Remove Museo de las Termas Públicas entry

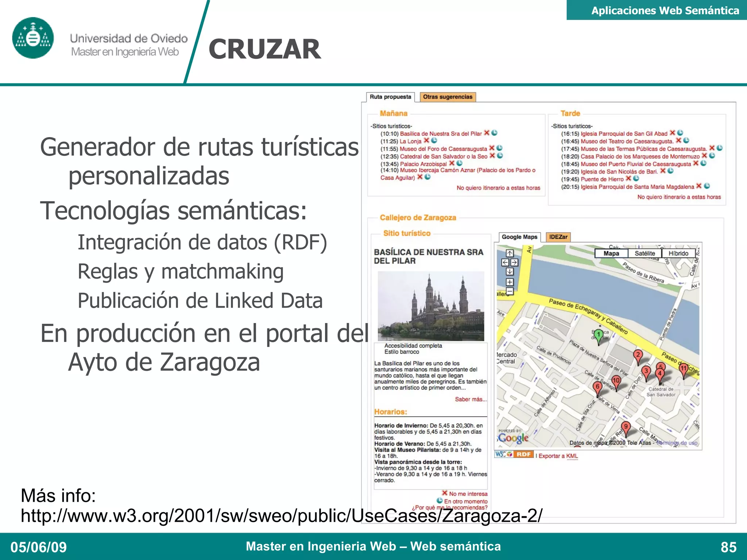coord(712,148)
